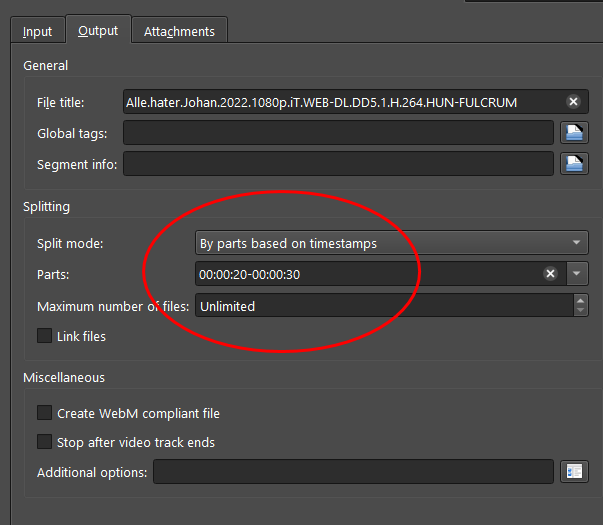The height and width of the screenshot is (525, 603).
Task: Enable the Link files checkbox
Action: (x=44, y=335)
